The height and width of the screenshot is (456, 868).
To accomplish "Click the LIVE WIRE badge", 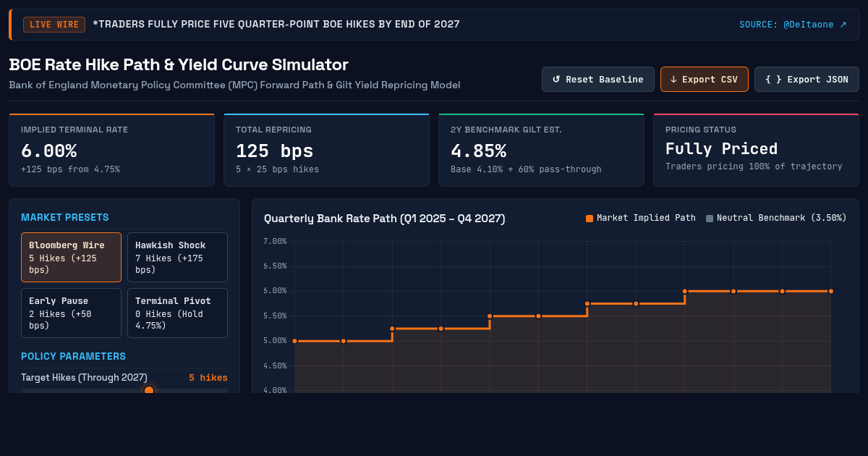I will click(54, 25).
